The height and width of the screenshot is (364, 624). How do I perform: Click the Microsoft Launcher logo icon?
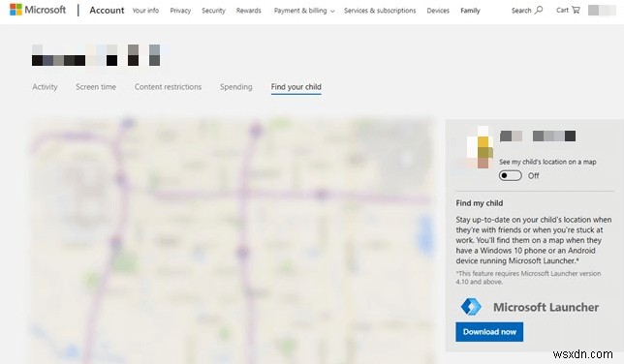(x=471, y=307)
